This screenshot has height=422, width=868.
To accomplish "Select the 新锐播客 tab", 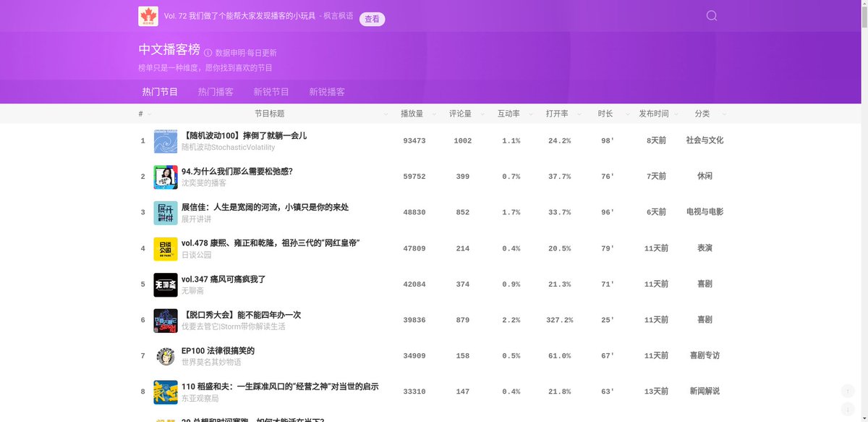I will (x=328, y=91).
